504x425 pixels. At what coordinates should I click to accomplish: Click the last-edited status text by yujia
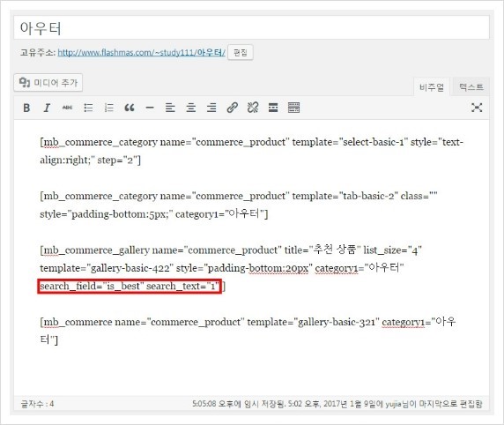tap(385, 404)
